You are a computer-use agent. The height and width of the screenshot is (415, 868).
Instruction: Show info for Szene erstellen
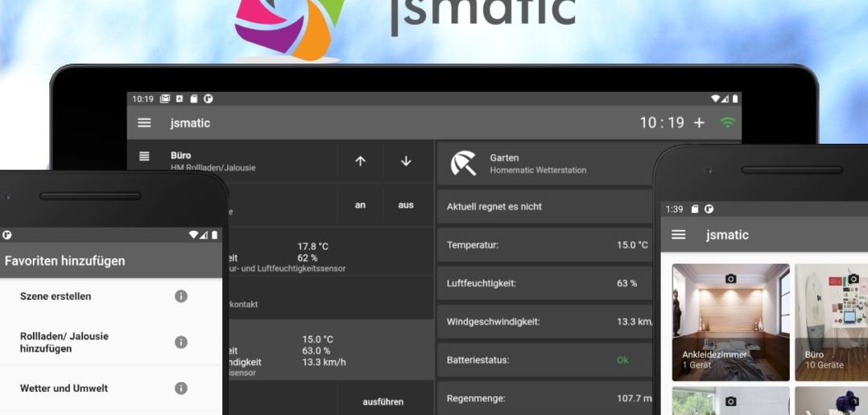point(181,296)
